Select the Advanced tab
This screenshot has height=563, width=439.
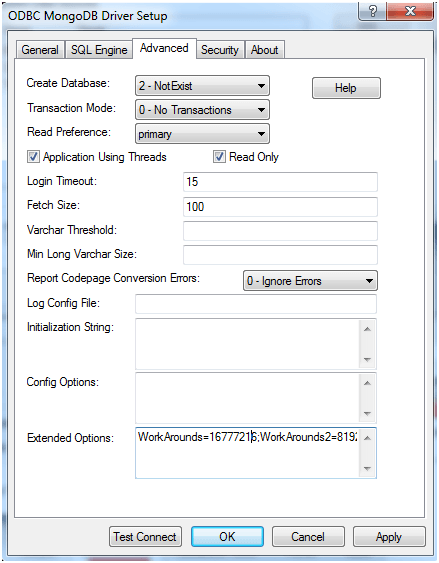point(164,48)
